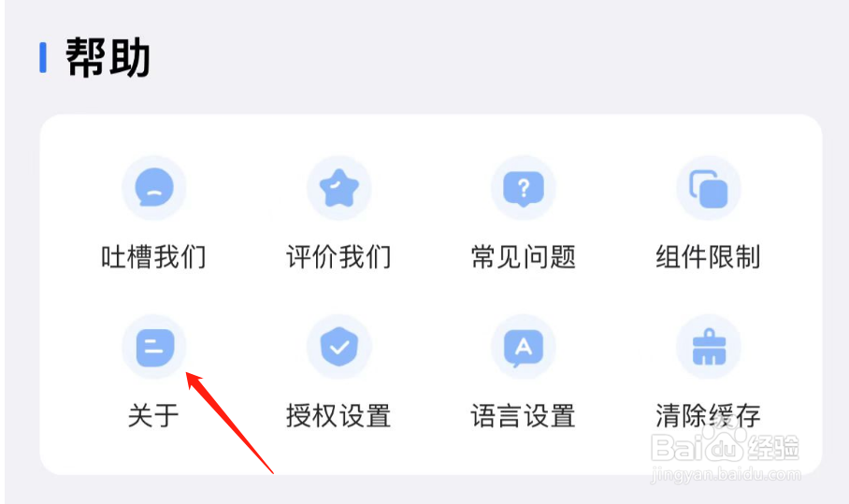
Task: Select the 授权设置 label text
Action: (339, 416)
